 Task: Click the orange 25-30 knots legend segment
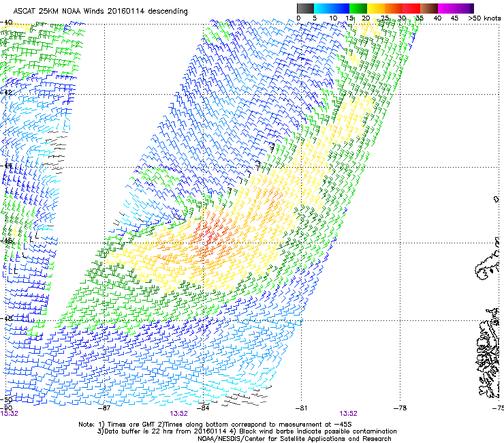coord(394,8)
